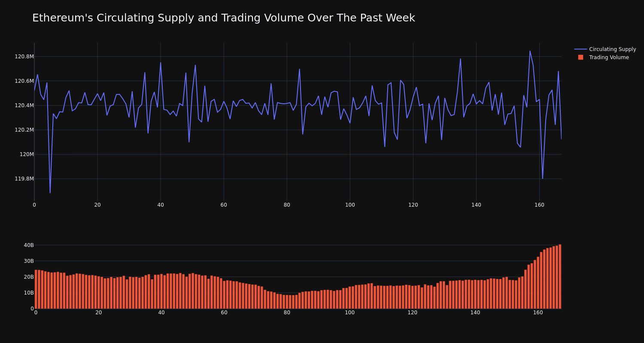
Task: Click the highest supply peak near index 157
Action: (530, 51)
